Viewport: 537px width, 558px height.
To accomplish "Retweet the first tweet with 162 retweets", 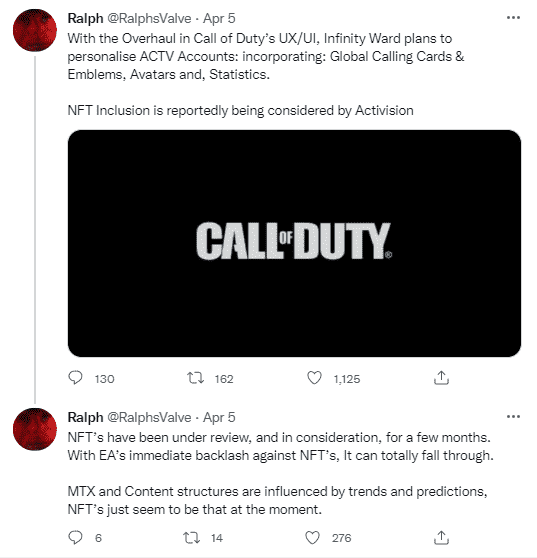I will tap(196, 378).
